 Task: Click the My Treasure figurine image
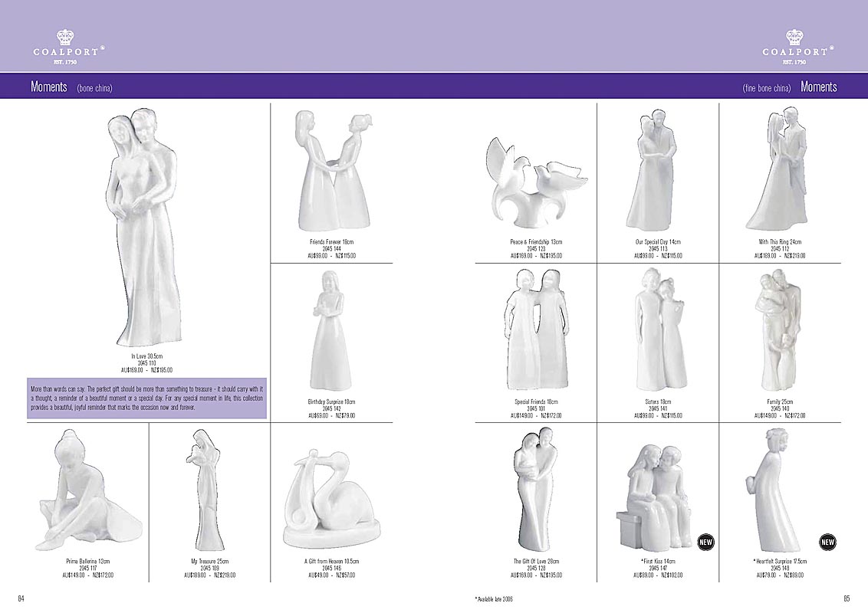tap(207, 494)
